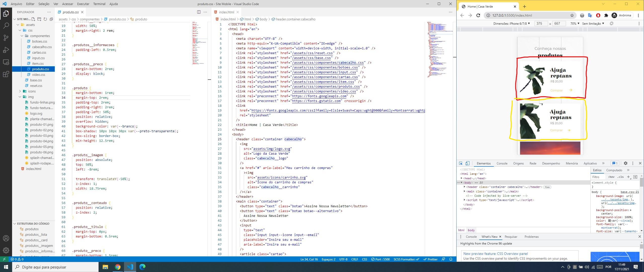Open the errors and warnings indicator

(17, 259)
